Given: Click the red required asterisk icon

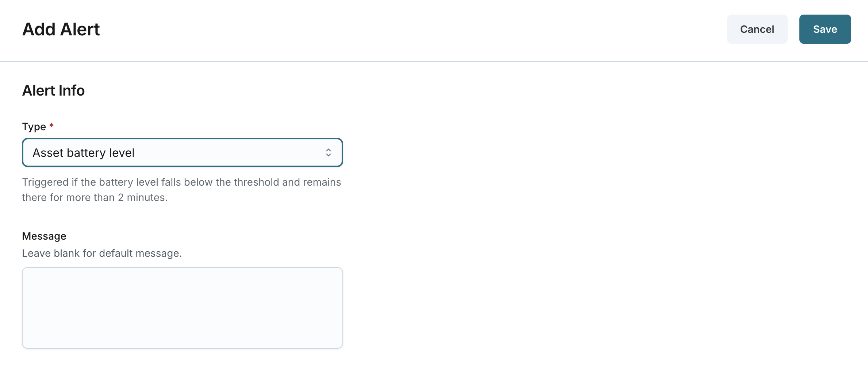Looking at the screenshot, I should point(51,126).
